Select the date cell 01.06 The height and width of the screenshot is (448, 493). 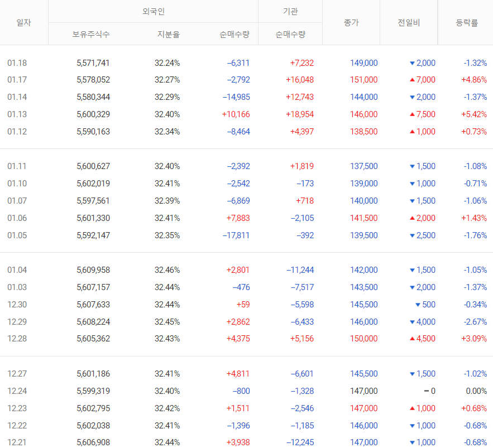pos(17,218)
